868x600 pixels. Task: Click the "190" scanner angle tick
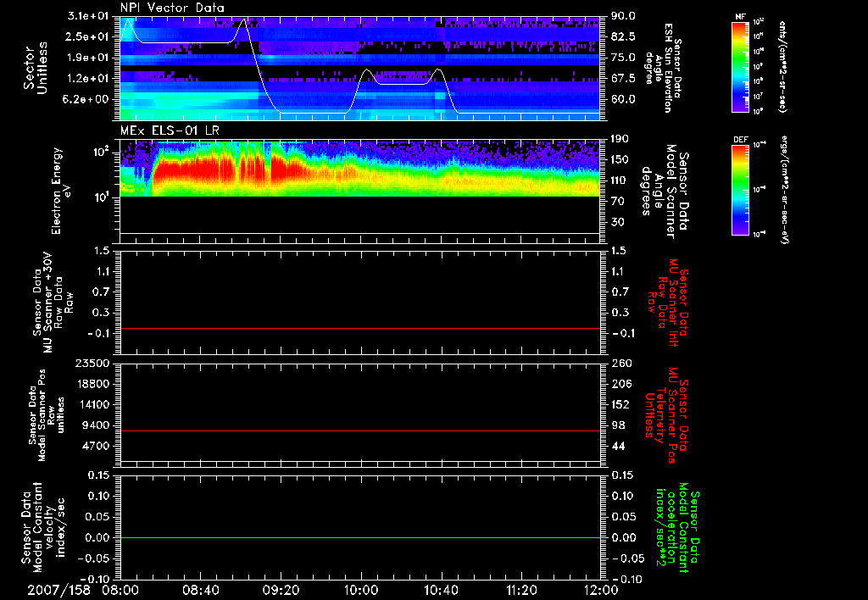[620, 139]
